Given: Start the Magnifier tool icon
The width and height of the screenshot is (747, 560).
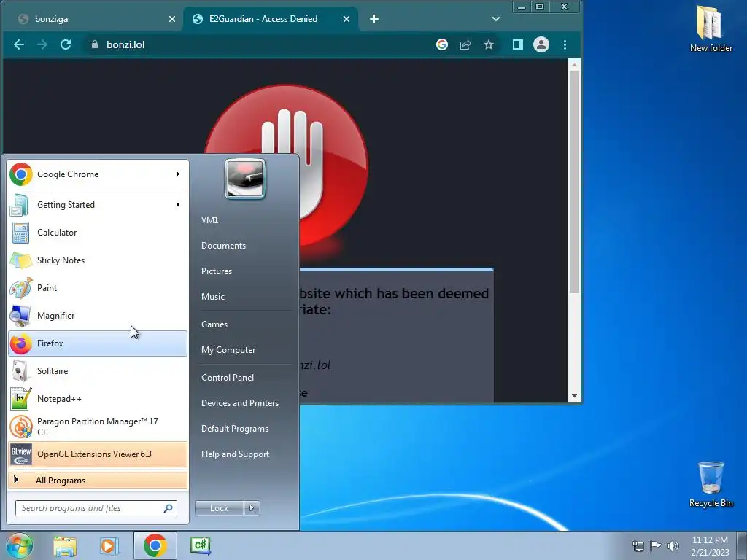Looking at the screenshot, I should [x=20, y=316].
